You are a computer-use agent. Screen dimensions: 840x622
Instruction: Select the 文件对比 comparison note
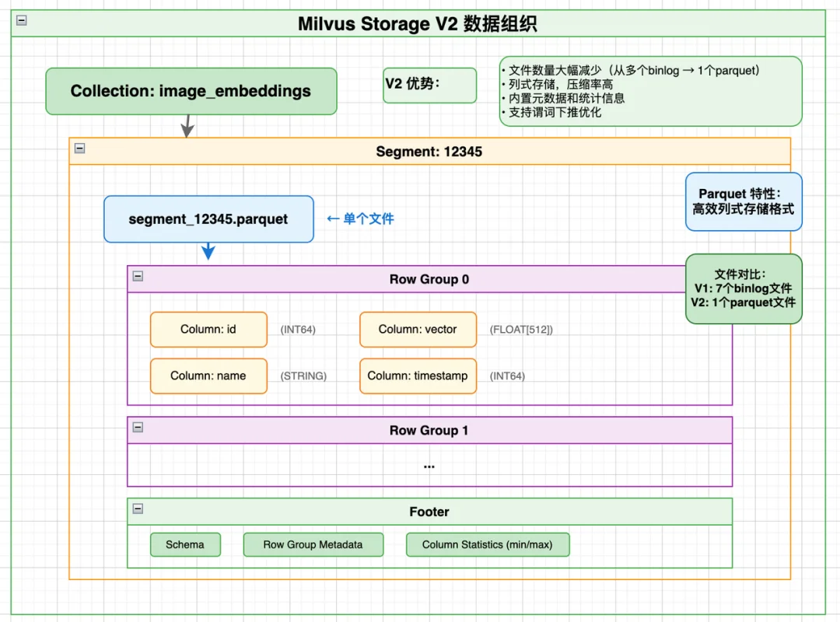(x=743, y=288)
